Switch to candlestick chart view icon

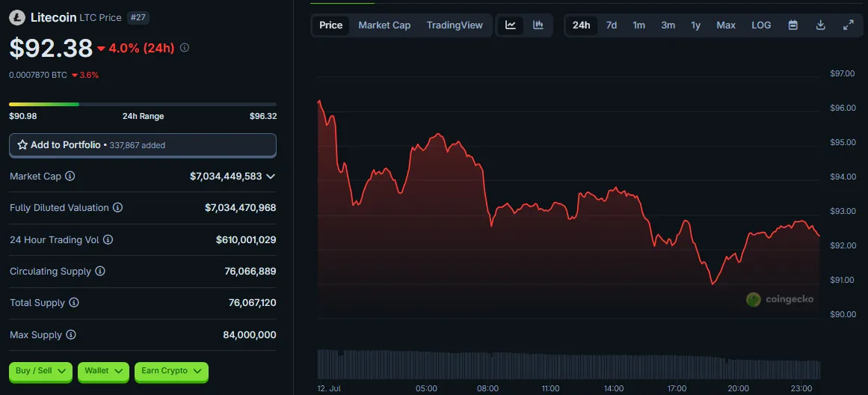tap(538, 25)
